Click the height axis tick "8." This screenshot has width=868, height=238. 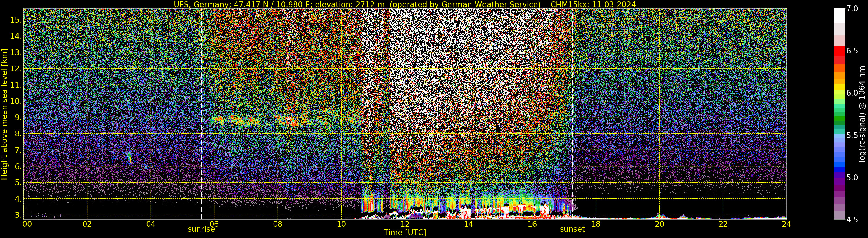pos(18,134)
